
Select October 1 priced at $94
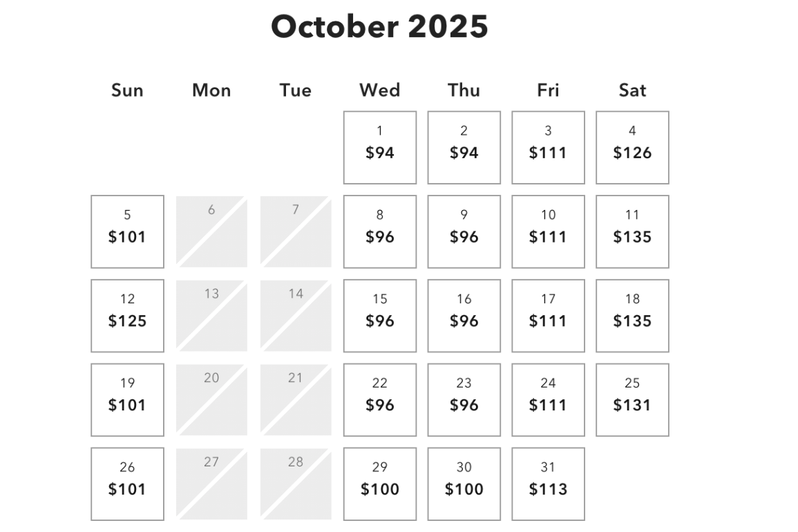pyautogui.click(x=380, y=147)
